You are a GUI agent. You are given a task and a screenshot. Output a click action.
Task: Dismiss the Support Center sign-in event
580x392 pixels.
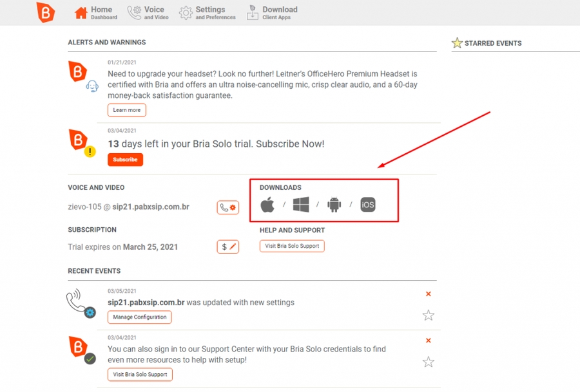(x=429, y=341)
